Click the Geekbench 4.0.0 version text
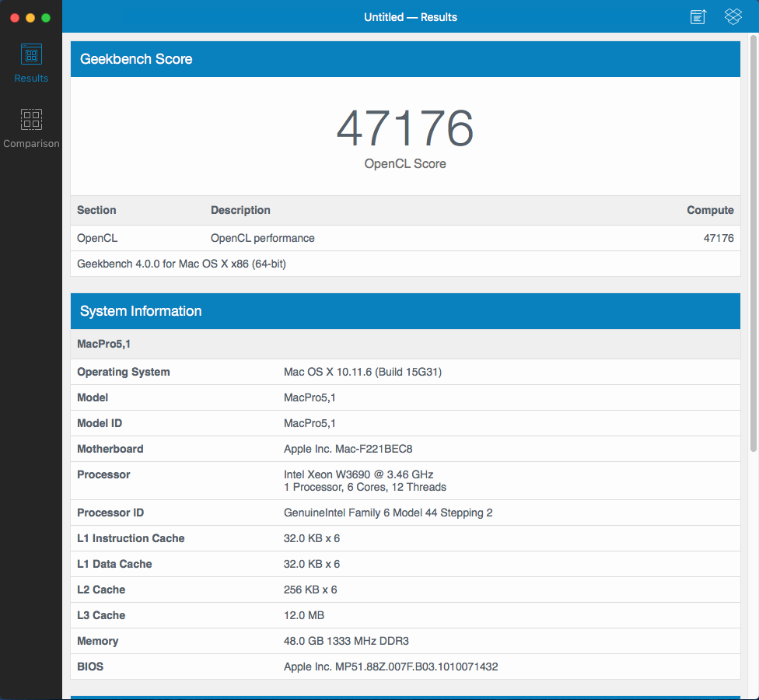The height and width of the screenshot is (700, 759). (x=181, y=264)
